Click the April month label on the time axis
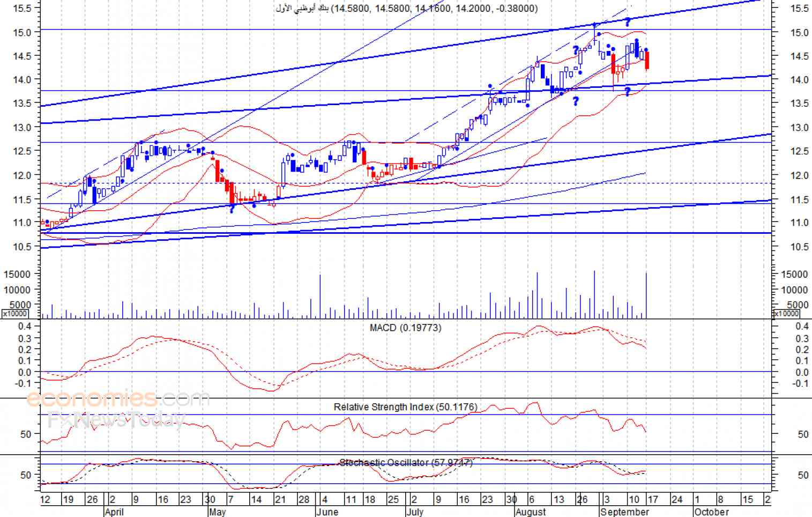Image resolution: width=812 pixels, height=517 pixels. [x=114, y=512]
